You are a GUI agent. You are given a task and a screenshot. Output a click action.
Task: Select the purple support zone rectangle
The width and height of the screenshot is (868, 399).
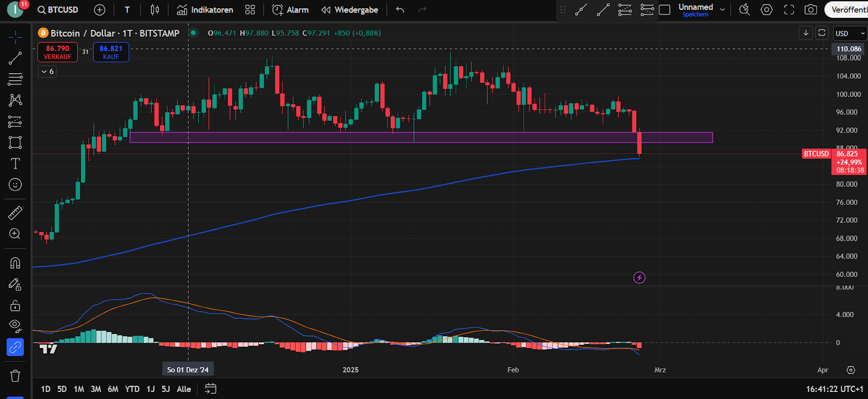click(421, 138)
